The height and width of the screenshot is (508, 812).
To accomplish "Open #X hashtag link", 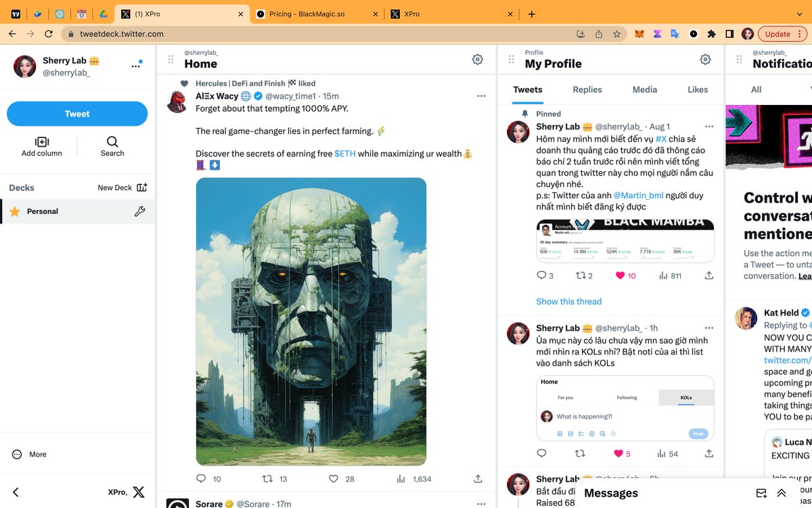I will (x=661, y=139).
